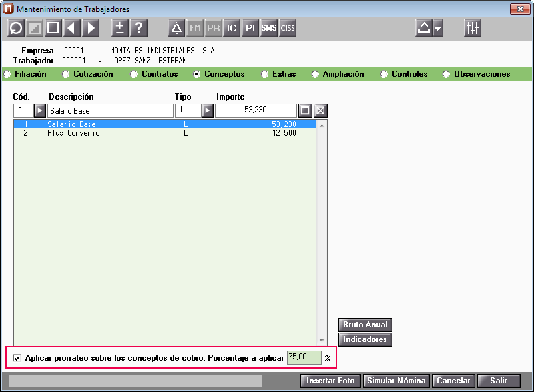Click the PI toolbar icon
Viewport: 534px width, 392px height.
[250, 28]
